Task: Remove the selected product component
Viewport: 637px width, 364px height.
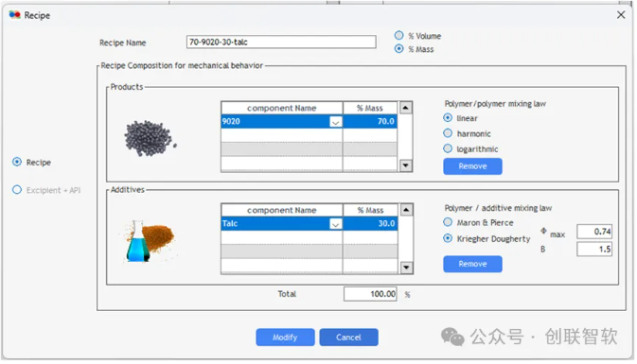Action: point(472,166)
